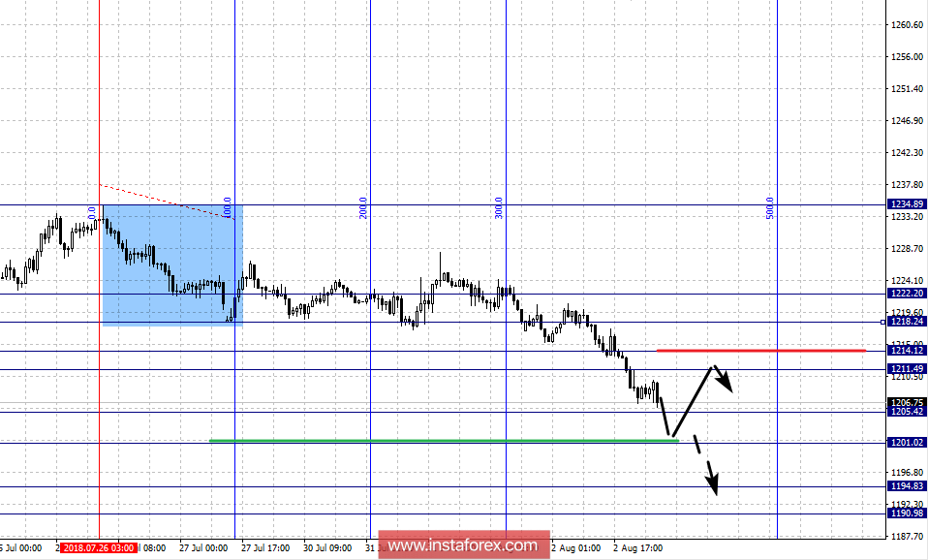Click the 1246.90 axis price value
The width and height of the screenshot is (928, 560).
pyautogui.click(x=908, y=121)
